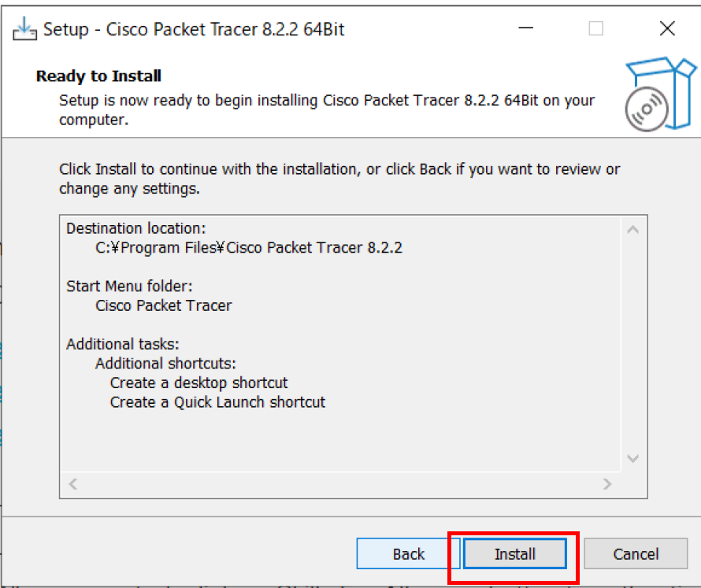Click the "Start Menu folder:" line
This screenshot has height=588, width=701.
130,286
